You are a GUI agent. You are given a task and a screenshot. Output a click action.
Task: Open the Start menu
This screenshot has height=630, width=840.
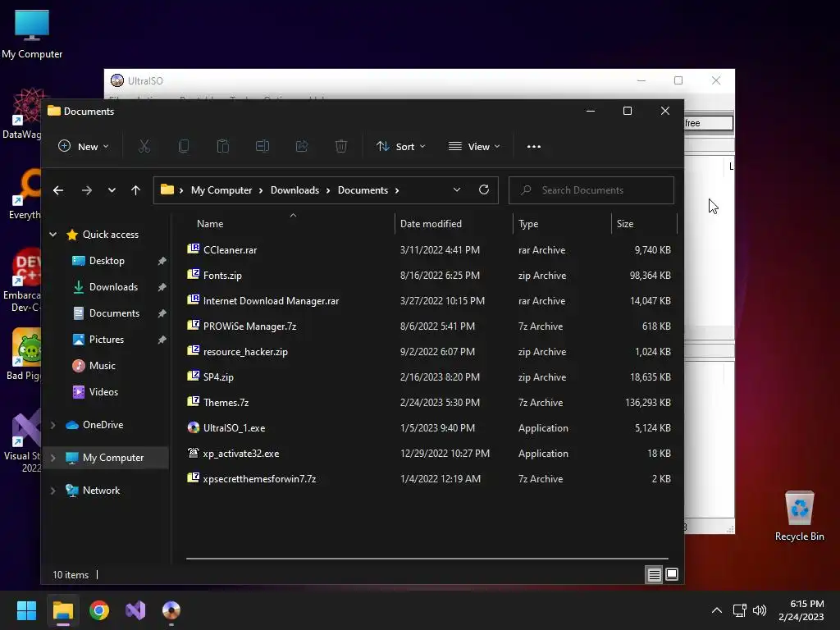coord(26,610)
